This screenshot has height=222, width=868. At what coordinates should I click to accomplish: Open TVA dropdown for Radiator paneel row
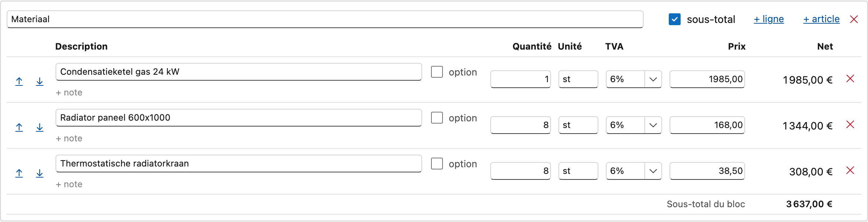click(x=634, y=125)
